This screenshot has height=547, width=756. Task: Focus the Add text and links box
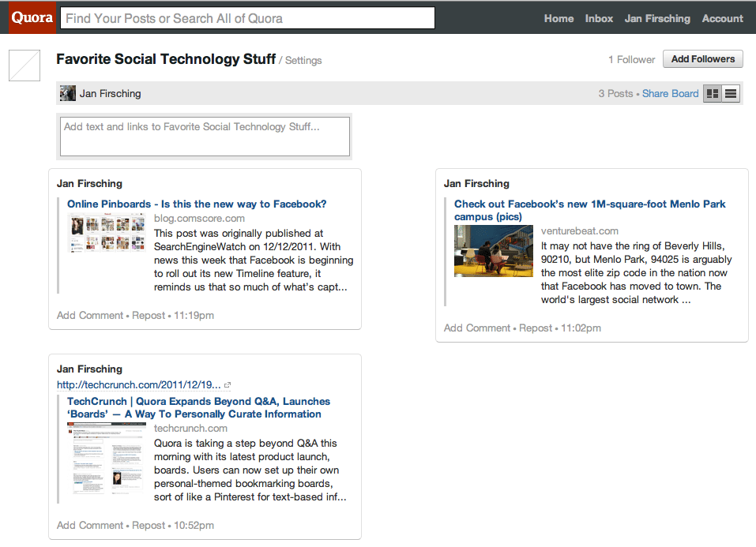pos(205,137)
